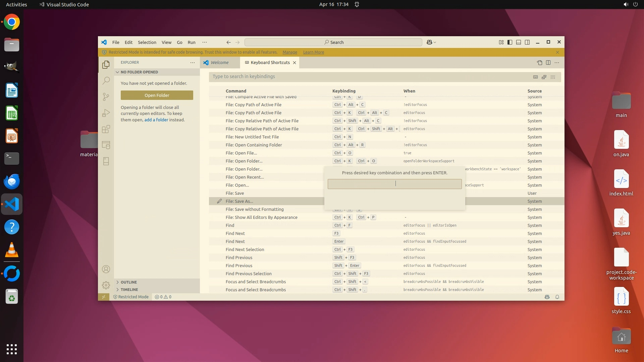Click notifications bell in status bar
This screenshot has width=644, height=362.
click(x=557, y=297)
